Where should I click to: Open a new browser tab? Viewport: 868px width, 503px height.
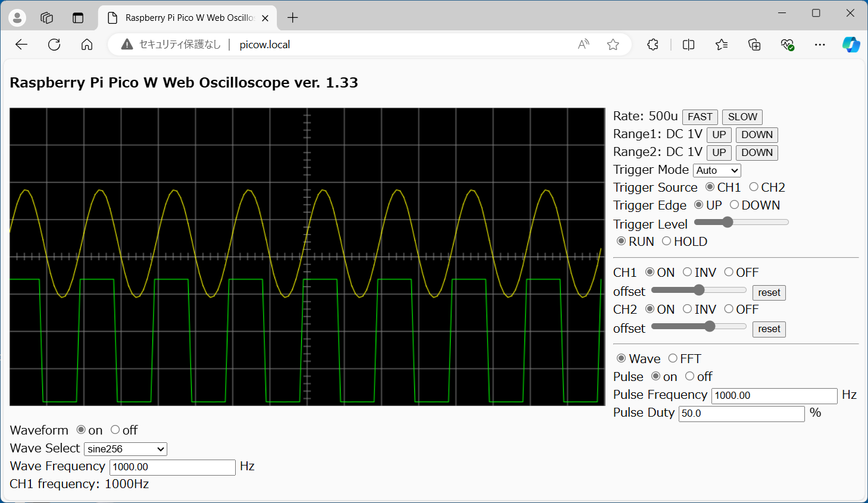(292, 18)
